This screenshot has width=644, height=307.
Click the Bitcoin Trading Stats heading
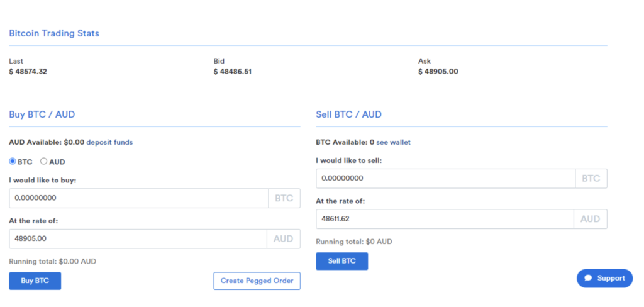(x=54, y=33)
